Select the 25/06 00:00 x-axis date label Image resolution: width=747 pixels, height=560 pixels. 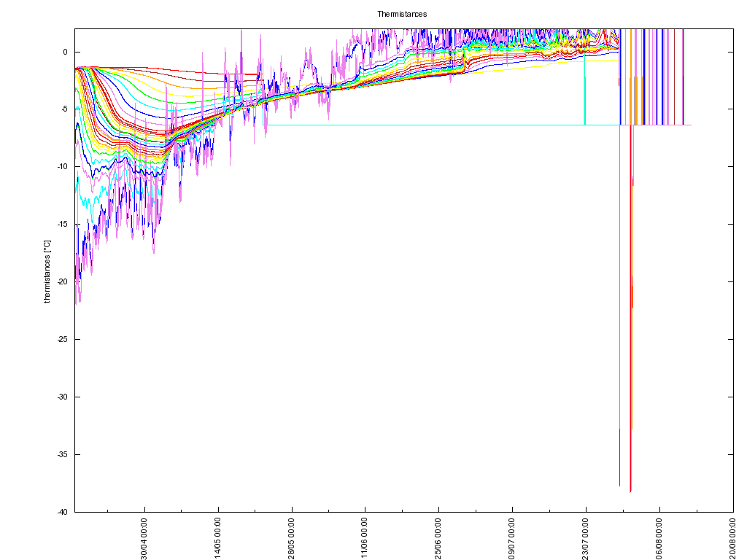click(438, 538)
